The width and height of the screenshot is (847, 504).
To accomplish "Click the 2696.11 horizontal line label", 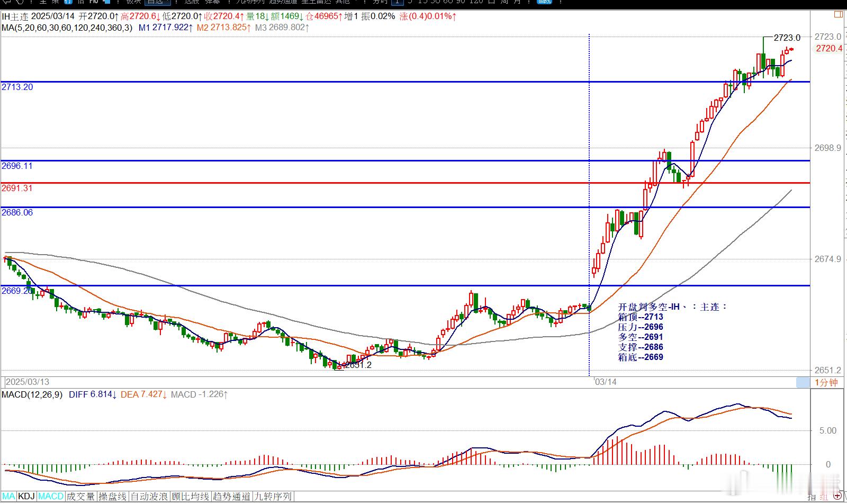I will pos(17,166).
